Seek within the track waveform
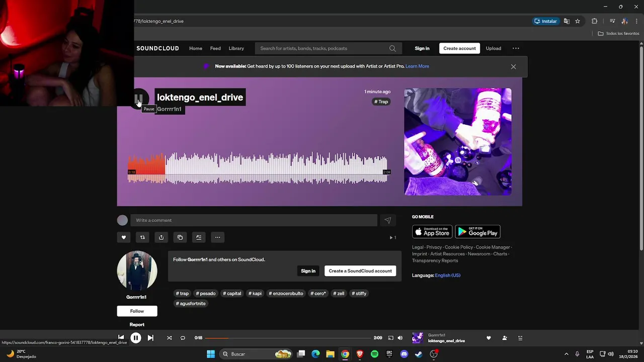This screenshot has height=362, width=644. pyautogui.click(x=258, y=168)
